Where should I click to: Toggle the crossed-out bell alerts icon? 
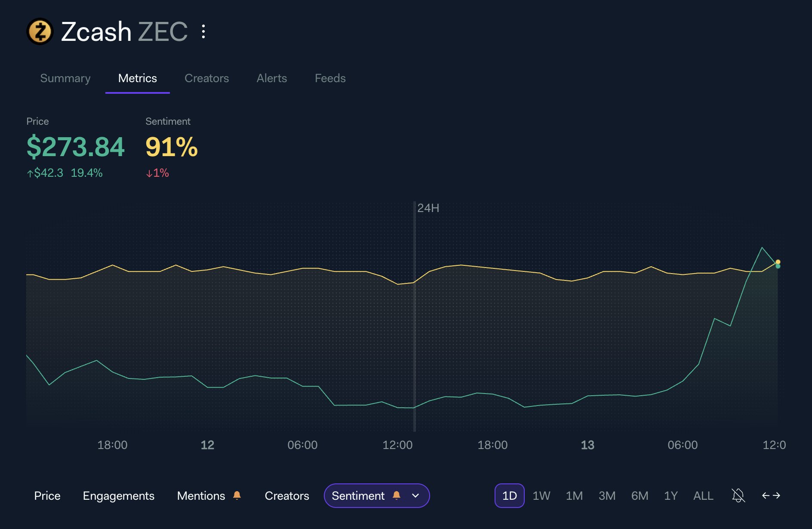pyautogui.click(x=738, y=495)
